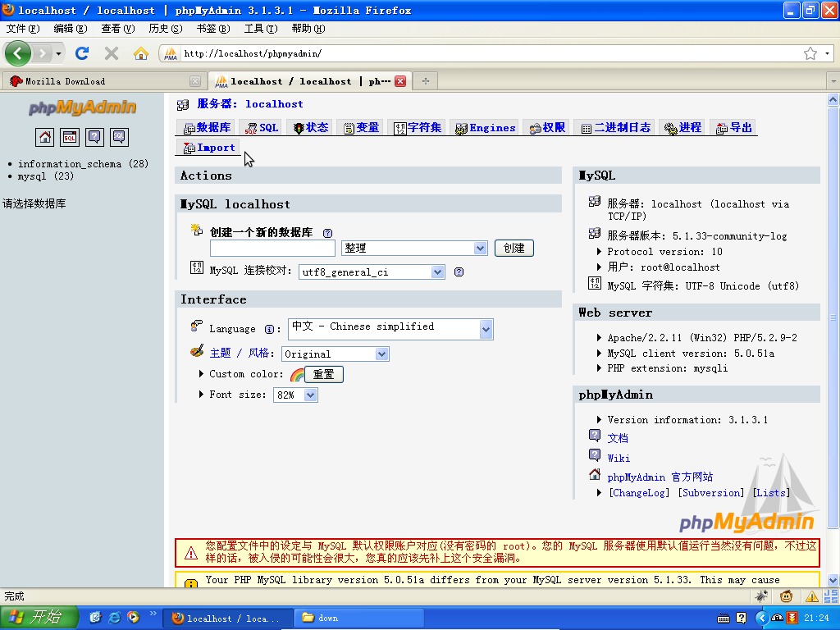Open the 文件 menu
This screenshot has height=630, width=840.
coord(23,29)
